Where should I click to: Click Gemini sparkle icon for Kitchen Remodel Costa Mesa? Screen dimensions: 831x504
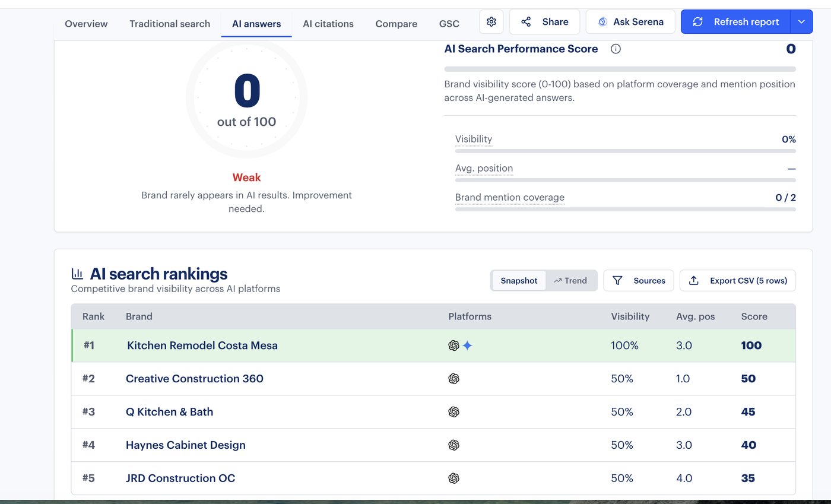pyautogui.click(x=468, y=345)
